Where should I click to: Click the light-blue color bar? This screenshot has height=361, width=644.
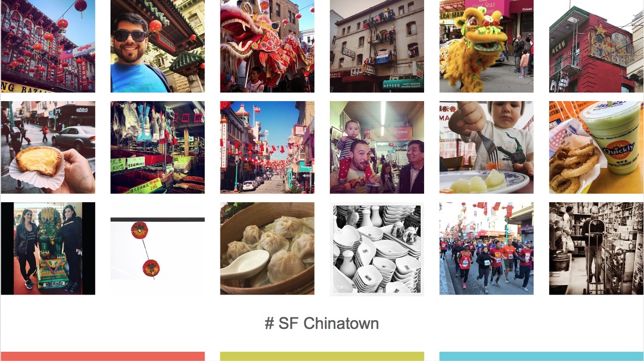point(541,356)
